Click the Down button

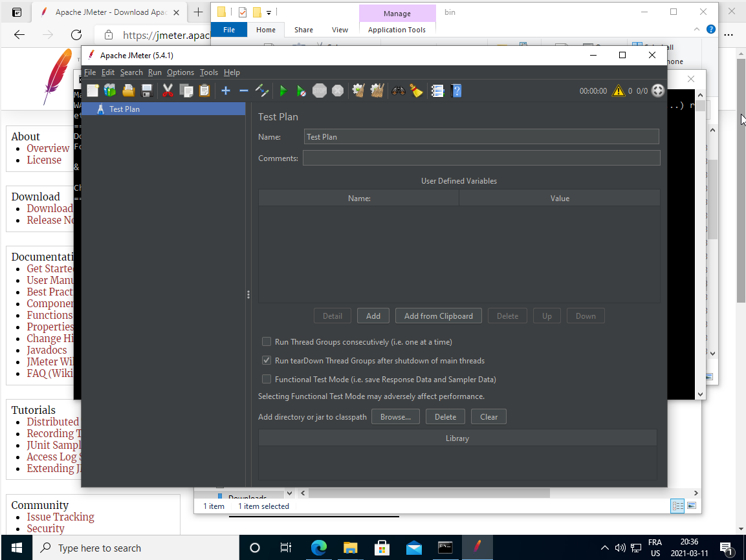[x=586, y=316]
